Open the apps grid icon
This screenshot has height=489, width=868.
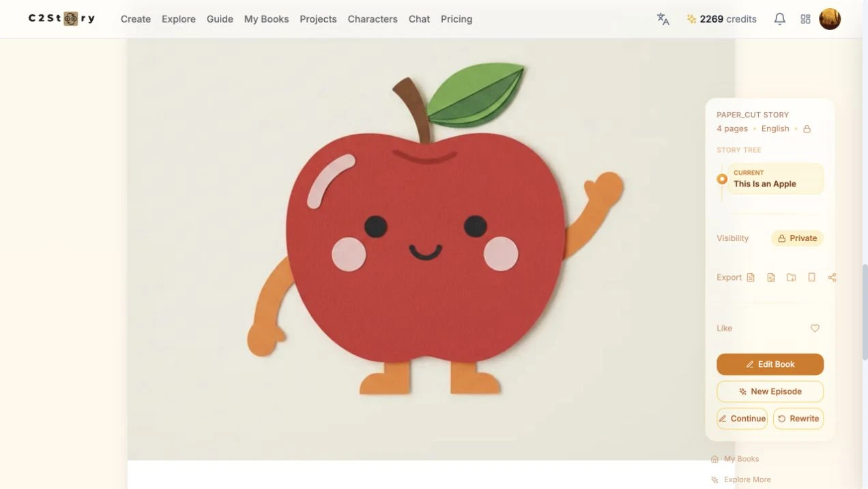coord(805,19)
